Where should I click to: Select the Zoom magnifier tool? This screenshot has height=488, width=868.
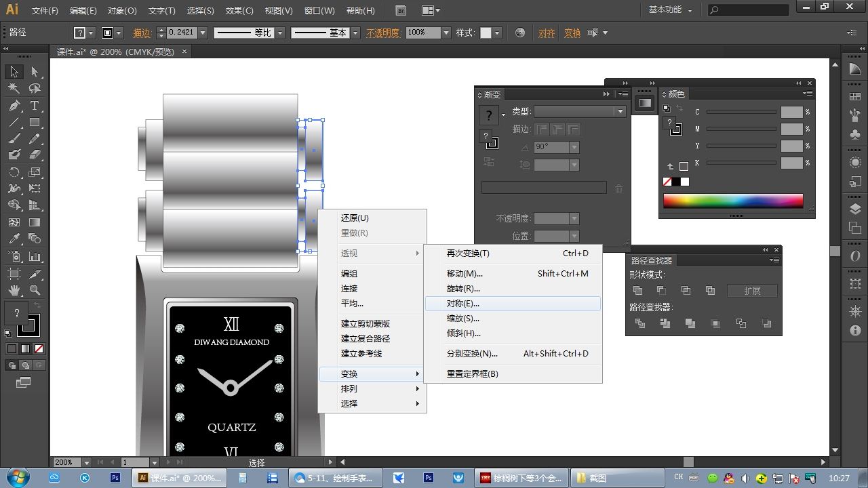(35, 290)
